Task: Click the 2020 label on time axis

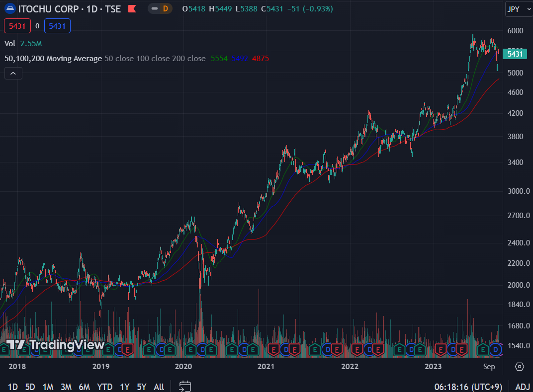Action: tap(183, 367)
